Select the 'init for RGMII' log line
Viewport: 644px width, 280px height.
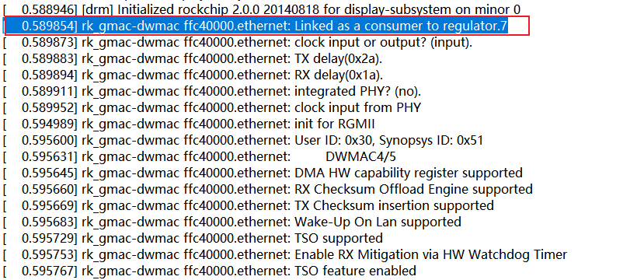pyautogui.click(x=189, y=124)
